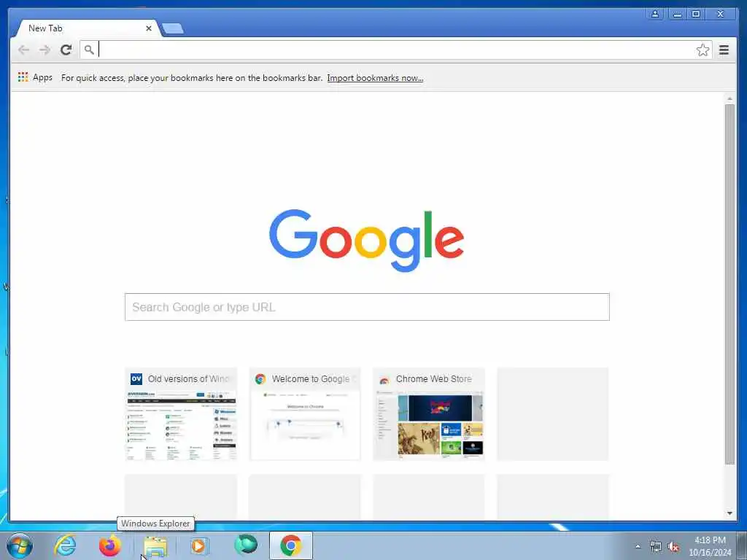
Task: Click the Chrome favicon on Welcome tile
Action: 260,379
